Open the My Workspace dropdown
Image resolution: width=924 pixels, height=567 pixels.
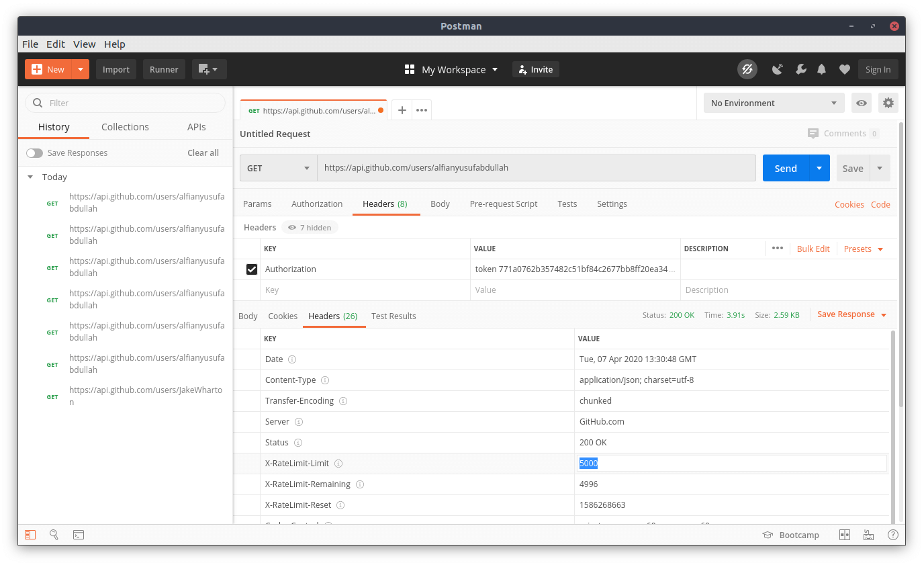pyautogui.click(x=452, y=69)
